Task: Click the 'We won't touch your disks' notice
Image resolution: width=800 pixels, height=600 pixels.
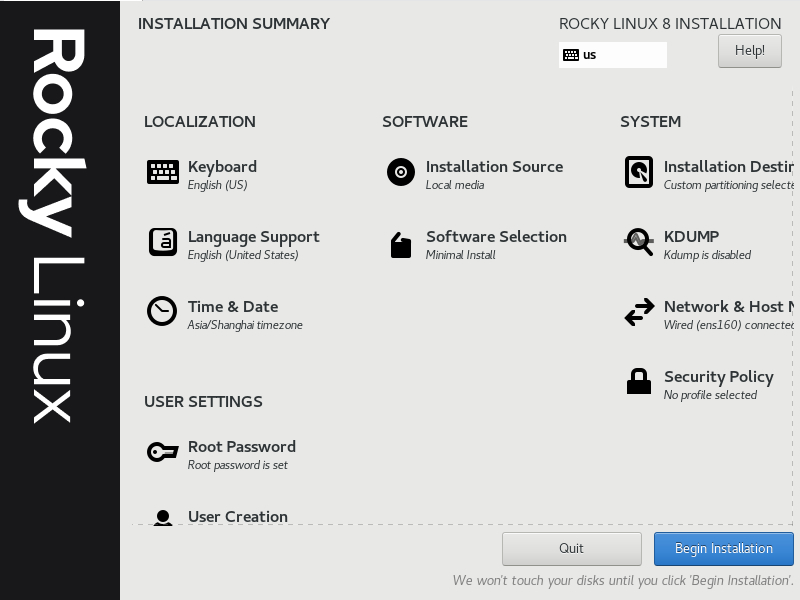Action: [x=622, y=581]
